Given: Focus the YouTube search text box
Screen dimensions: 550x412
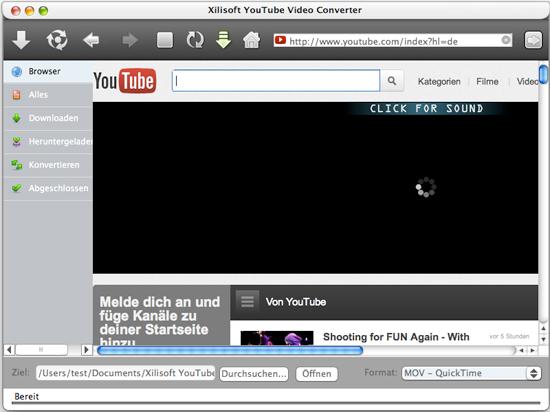Looking at the screenshot, I should click(276, 81).
